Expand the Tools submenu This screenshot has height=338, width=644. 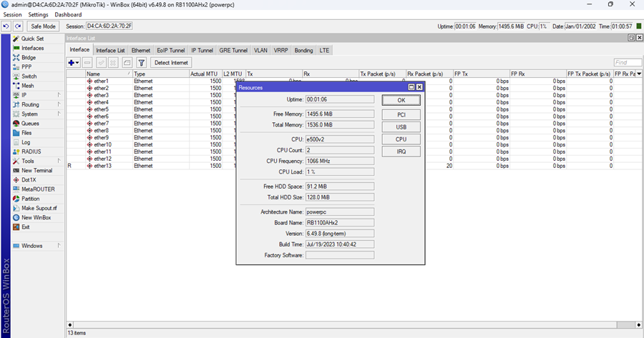click(37, 161)
